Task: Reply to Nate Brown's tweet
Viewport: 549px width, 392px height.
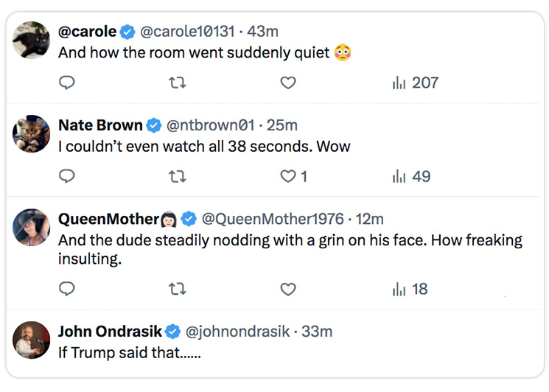Action: click(x=67, y=177)
